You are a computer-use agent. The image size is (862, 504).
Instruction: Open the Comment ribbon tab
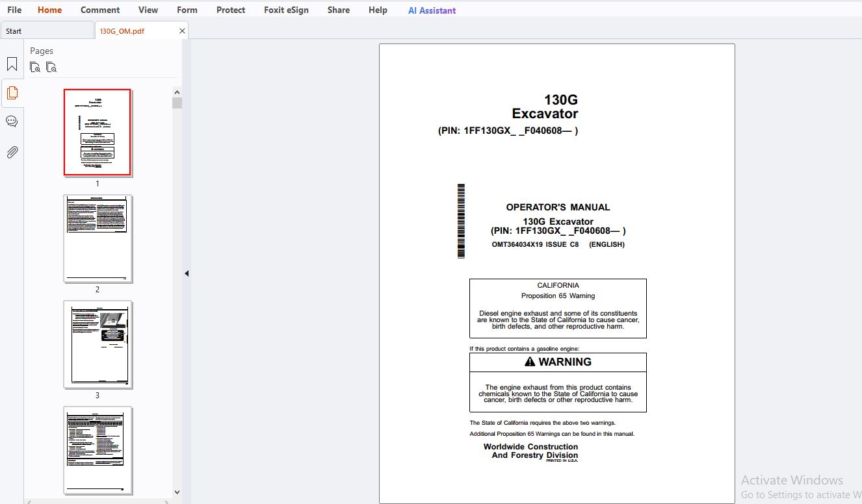coord(100,10)
